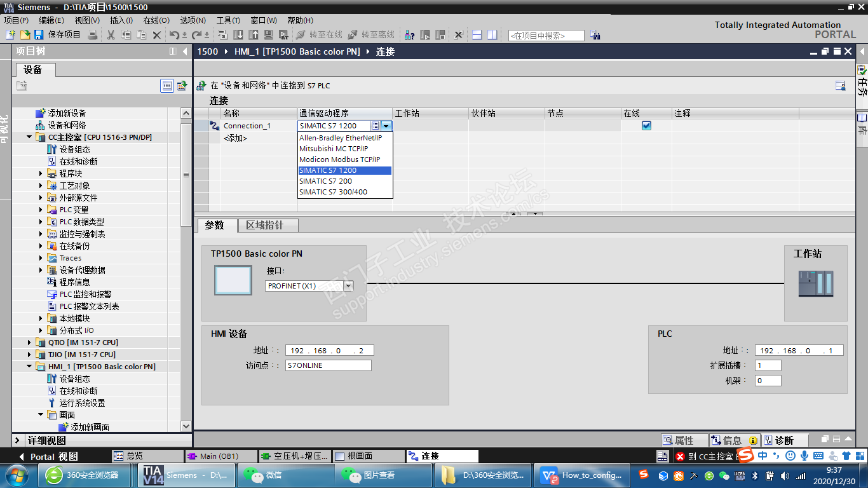
Task: Click the PLC 扩展插槽 input field
Action: click(x=768, y=365)
